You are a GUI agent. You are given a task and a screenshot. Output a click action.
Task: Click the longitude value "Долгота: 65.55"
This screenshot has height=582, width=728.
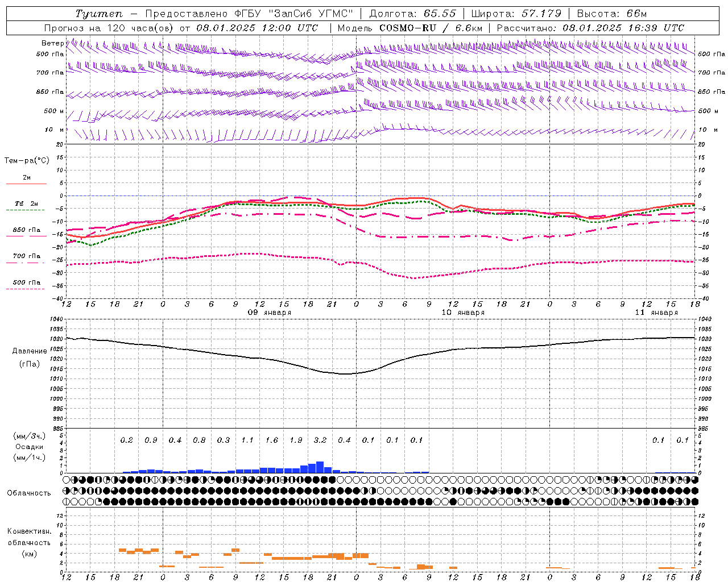(x=413, y=14)
